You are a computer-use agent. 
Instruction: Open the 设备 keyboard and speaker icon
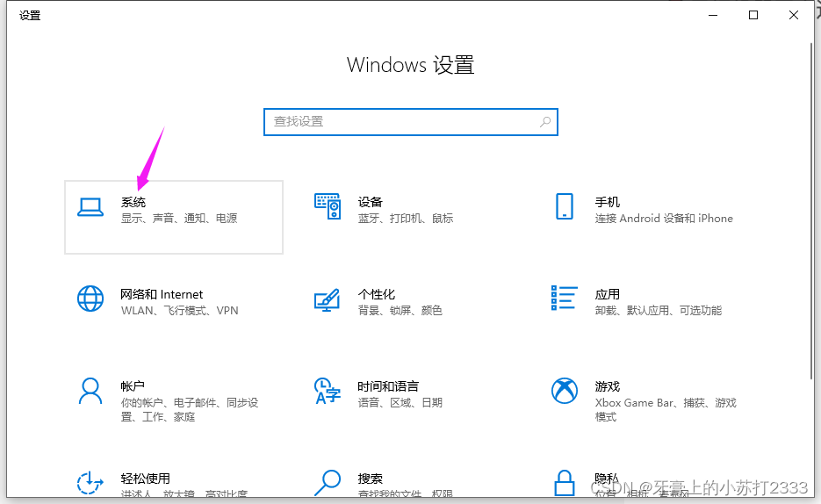click(x=328, y=206)
